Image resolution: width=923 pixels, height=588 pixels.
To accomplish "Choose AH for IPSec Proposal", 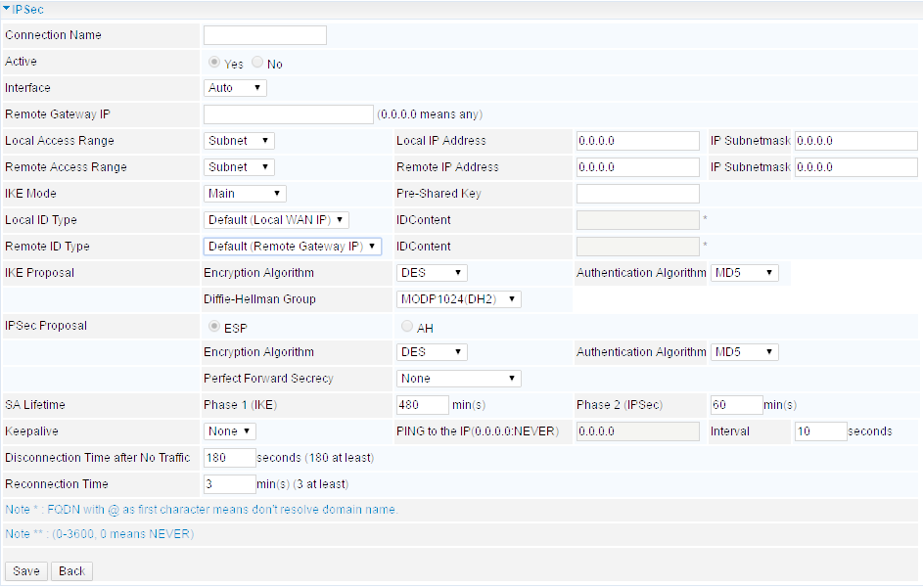I will click(407, 326).
